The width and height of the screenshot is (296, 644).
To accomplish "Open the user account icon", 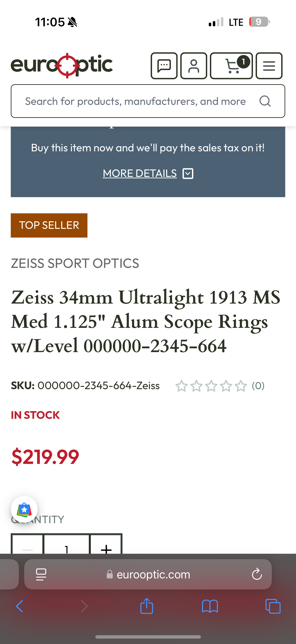I will coord(194,66).
